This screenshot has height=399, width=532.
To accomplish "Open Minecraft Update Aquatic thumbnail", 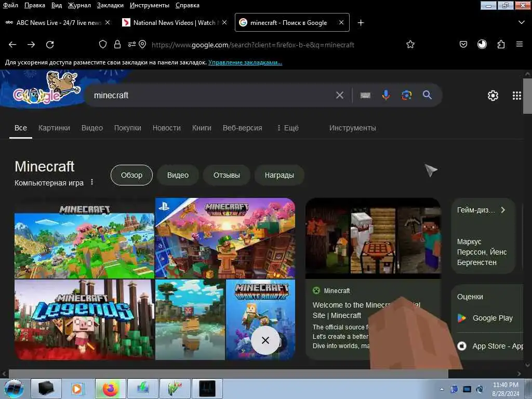I will pyautogui.click(x=260, y=320).
